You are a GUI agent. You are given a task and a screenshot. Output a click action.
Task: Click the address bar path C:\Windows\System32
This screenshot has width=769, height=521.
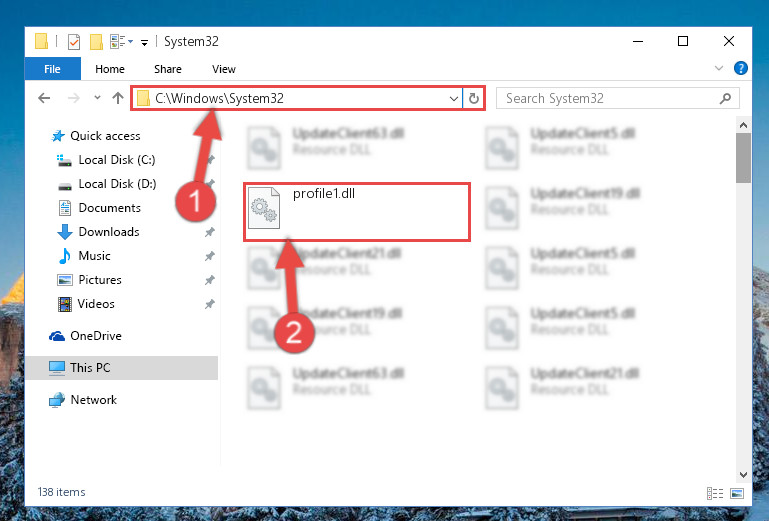point(219,99)
